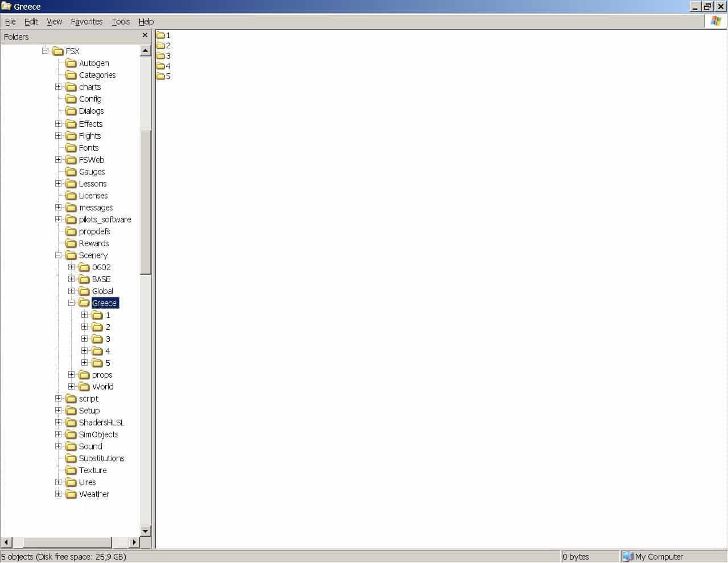Click the horizontal scroll right arrow
The height and width of the screenshot is (563, 728).
coord(134,542)
